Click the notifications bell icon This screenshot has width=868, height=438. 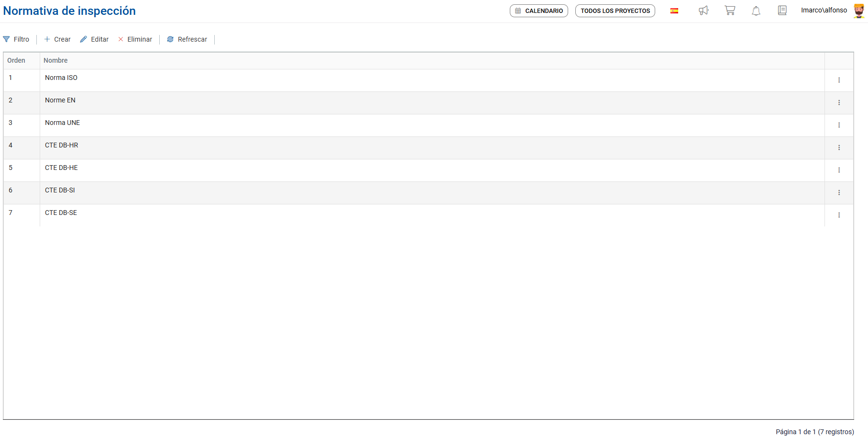point(756,11)
